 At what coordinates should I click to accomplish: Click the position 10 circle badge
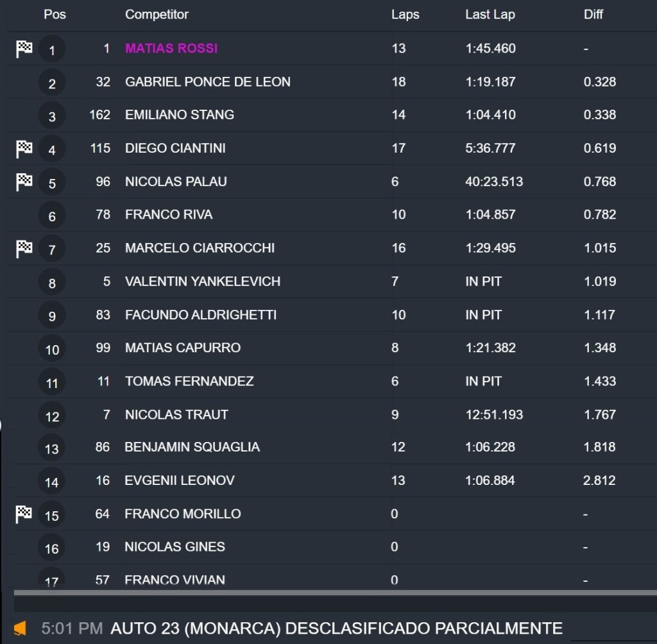pos(52,348)
